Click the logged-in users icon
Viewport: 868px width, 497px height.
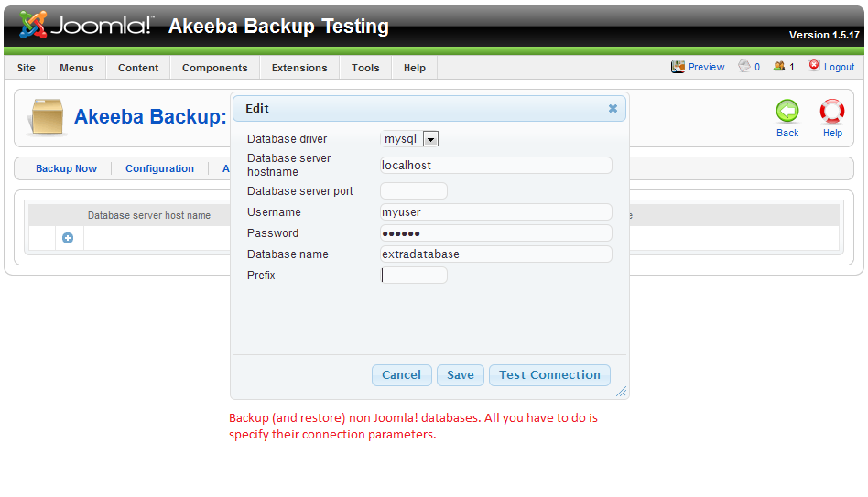tap(779, 67)
